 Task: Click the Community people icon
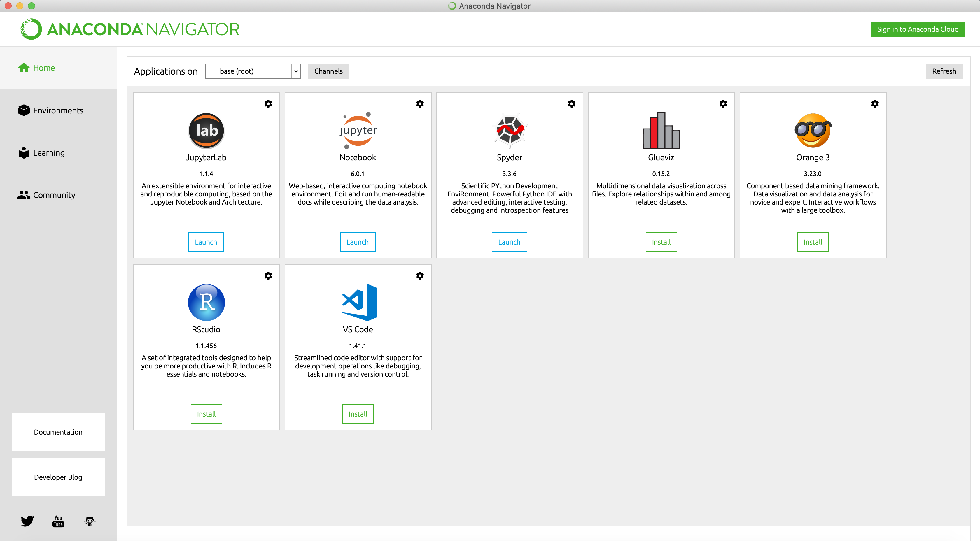(24, 195)
